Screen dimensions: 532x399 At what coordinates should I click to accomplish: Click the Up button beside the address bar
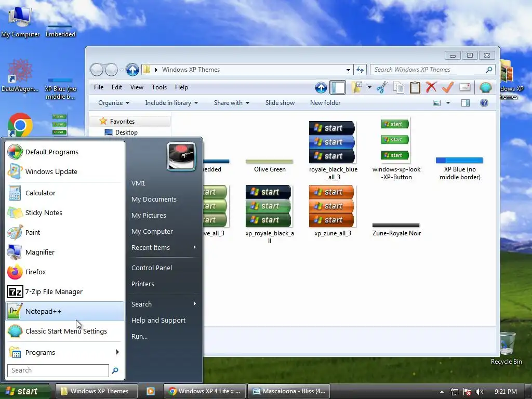(x=132, y=70)
